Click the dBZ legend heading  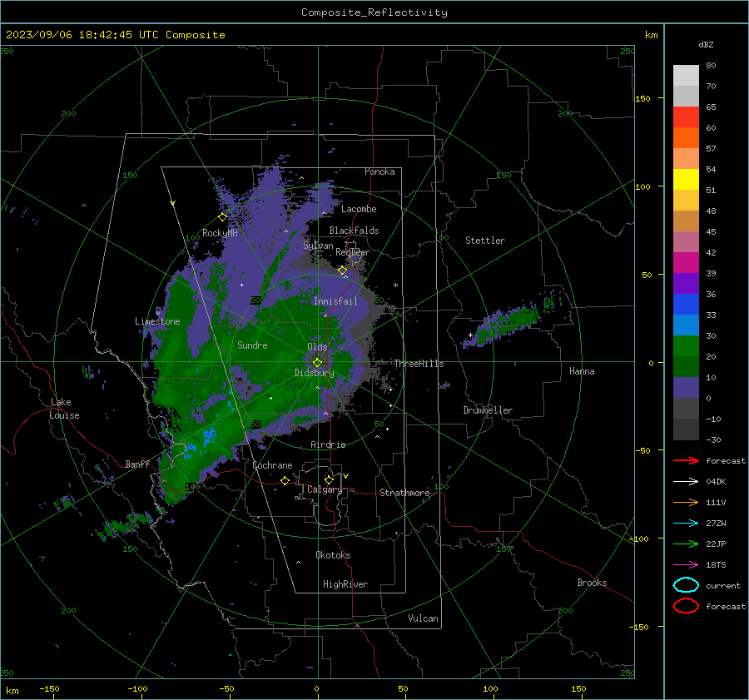point(706,44)
